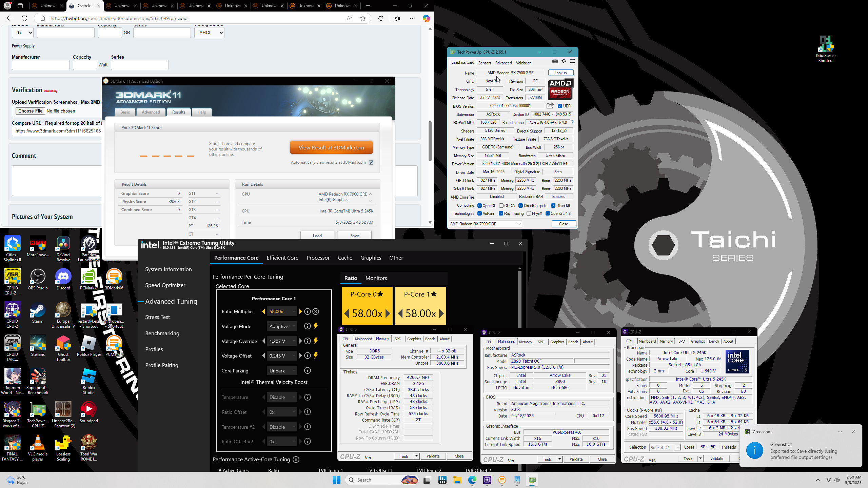Toggle the UEFI checkbox in GPU-Z
The width and height of the screenshot is (868, 488).
[560, 106]
